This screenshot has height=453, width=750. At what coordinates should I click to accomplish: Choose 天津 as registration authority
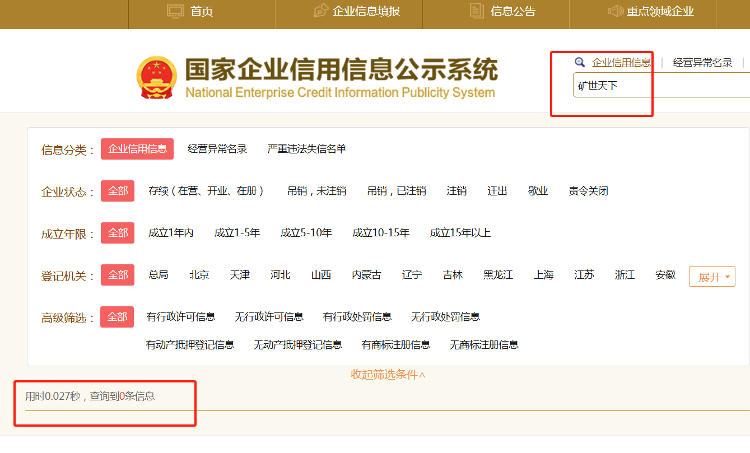[240, 275]
